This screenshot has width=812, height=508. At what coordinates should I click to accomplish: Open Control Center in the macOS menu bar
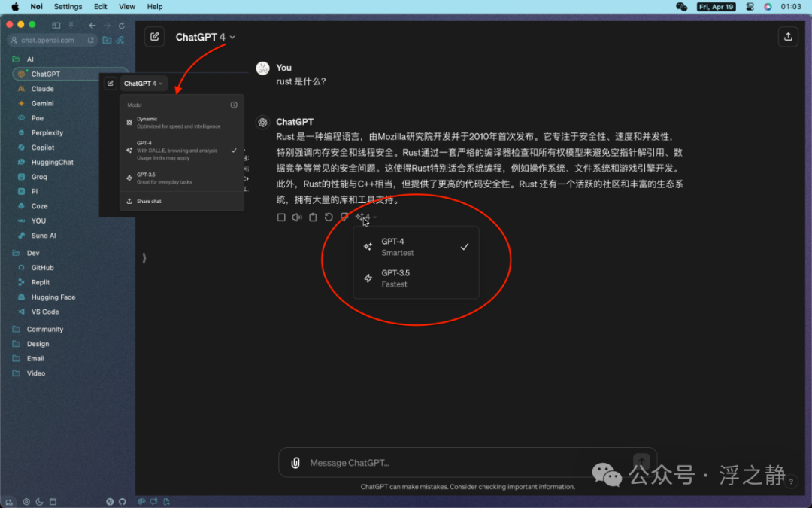pyautogui.click(x=750, y=7)
